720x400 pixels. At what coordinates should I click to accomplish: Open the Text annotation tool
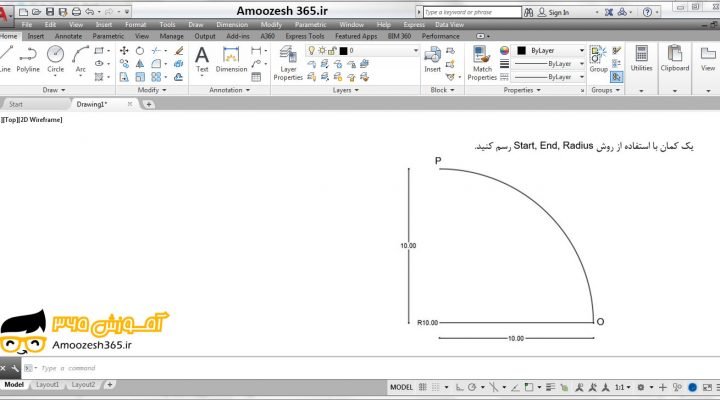tap(202, 60)
